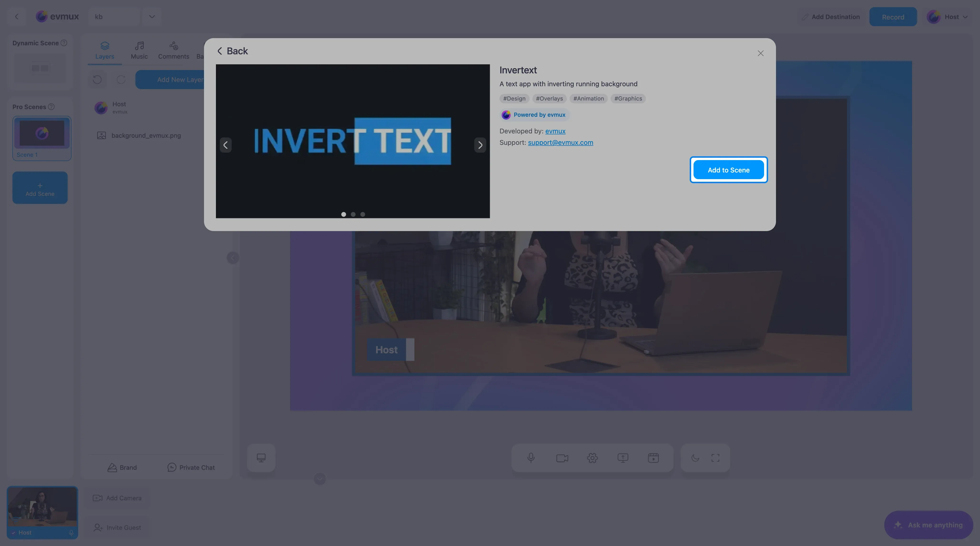Viewport: 980px width, 546px height.
Task: Add a new scene
Action: (40, 188)
